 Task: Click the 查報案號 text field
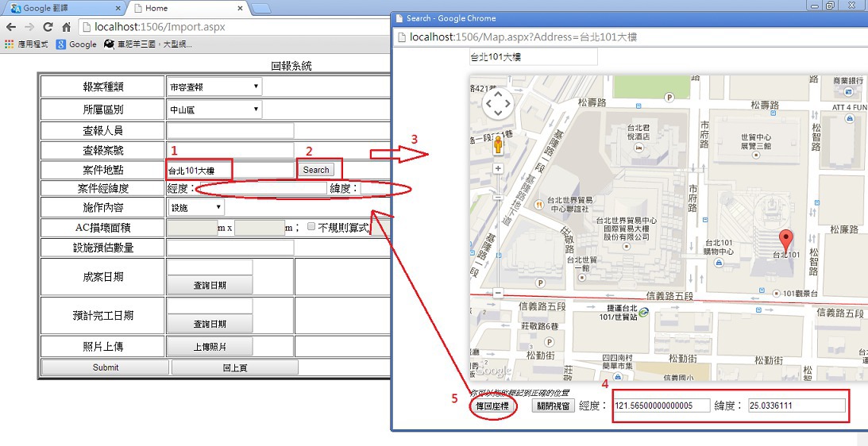click(230, 150)
